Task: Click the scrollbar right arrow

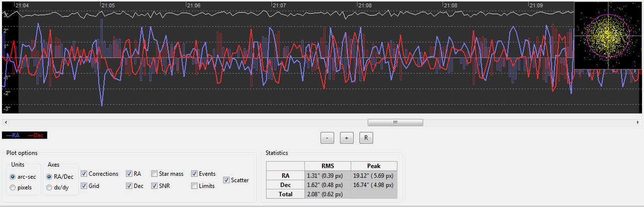Action: coord(639,122)
